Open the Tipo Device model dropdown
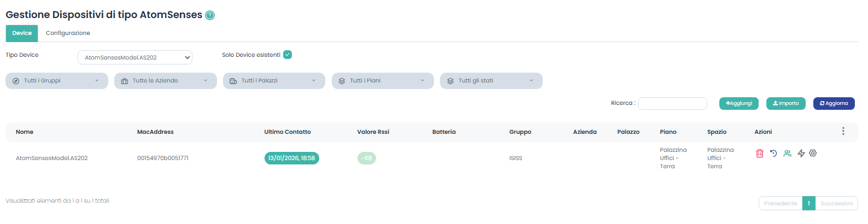The width and height of the screenshot is (868, 224). coord(135,57)
